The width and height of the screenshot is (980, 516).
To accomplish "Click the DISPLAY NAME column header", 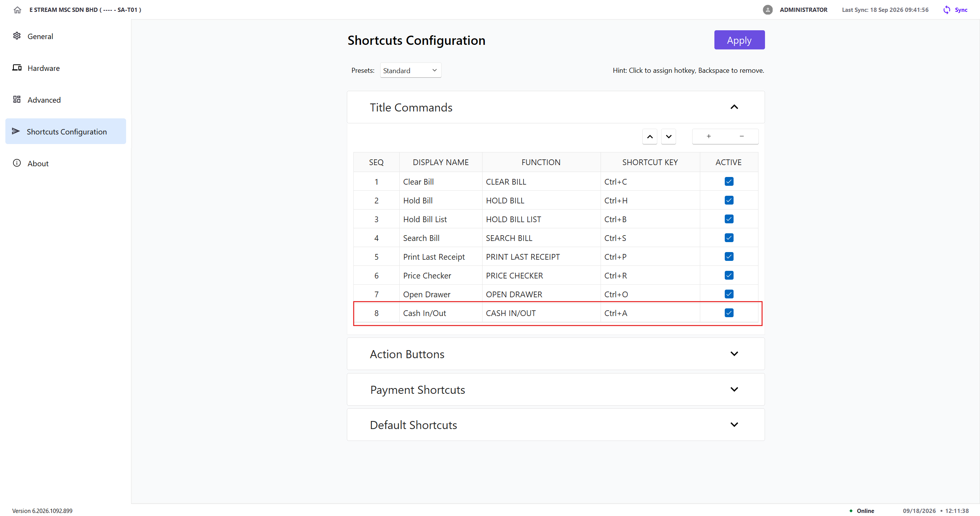I will (441, 162).
